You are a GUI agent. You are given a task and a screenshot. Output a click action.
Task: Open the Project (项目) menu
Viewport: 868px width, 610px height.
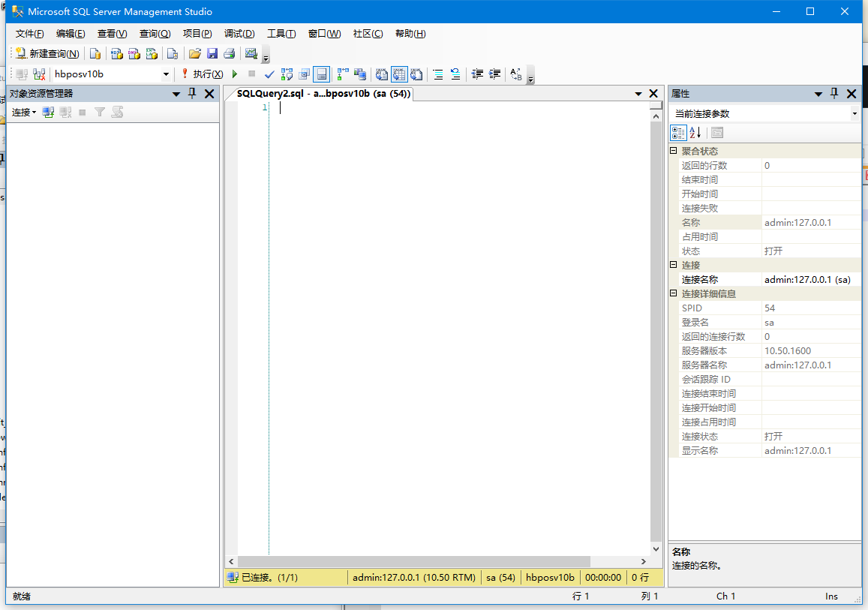(197, 34)
